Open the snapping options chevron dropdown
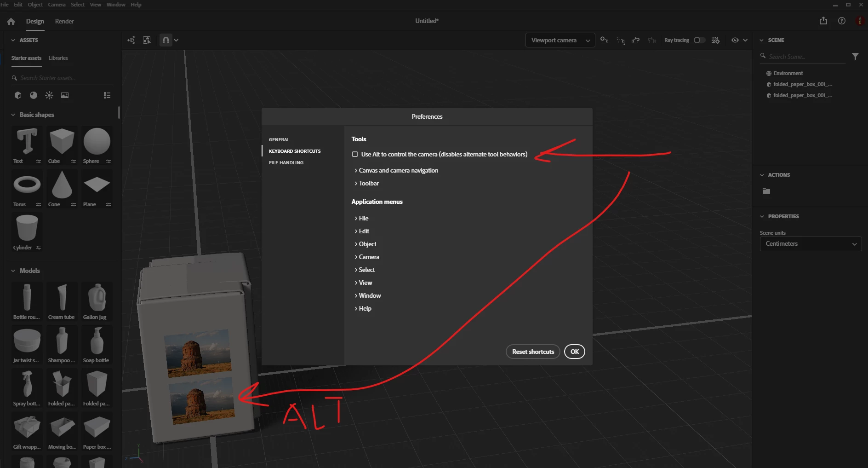Image resolution: width=868 pixels, height=468 pixels. pyautogui.click(x=176, y=40)
